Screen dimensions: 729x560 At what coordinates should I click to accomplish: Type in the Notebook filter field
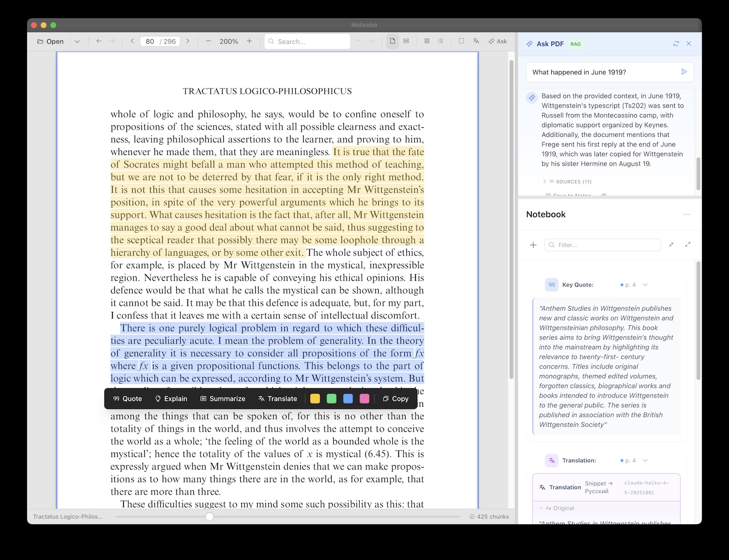[602, 245]
